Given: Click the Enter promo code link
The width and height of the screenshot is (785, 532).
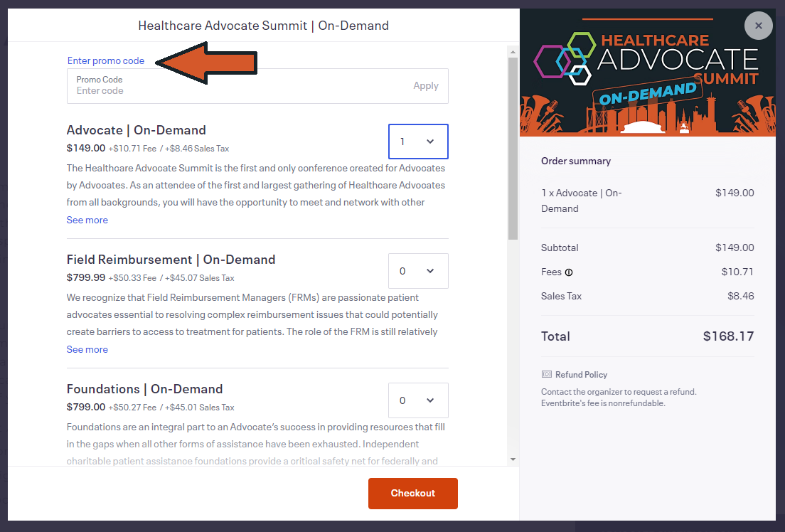Looking at the screenshot, I should (x=105, y=60).
